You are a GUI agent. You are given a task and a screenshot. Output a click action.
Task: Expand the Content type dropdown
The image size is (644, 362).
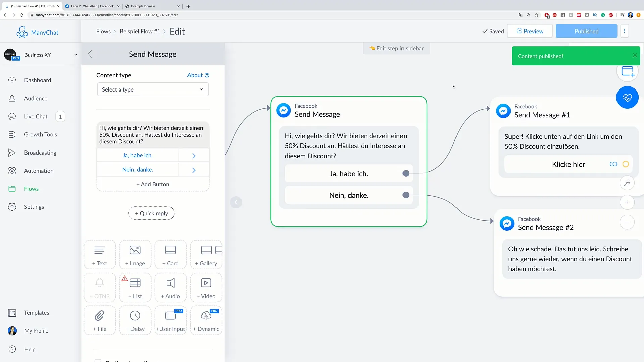(x=152, y=89)
